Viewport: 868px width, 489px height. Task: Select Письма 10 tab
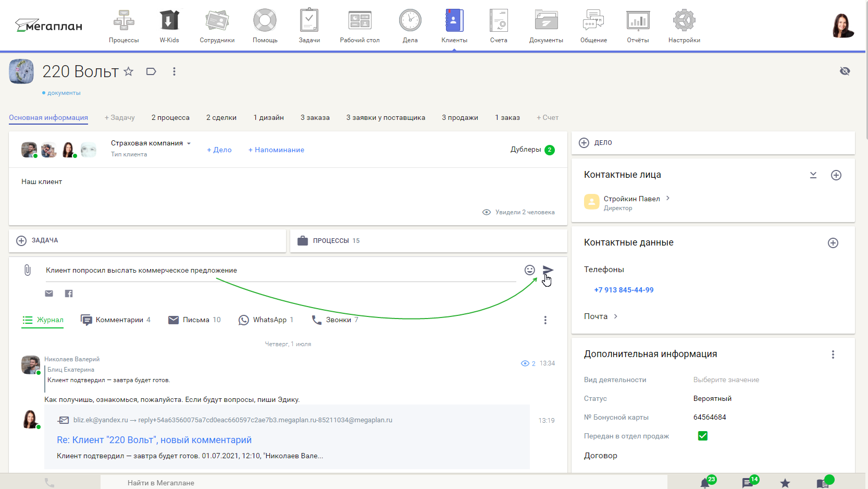pyautogui.click(x=194, y=320)
